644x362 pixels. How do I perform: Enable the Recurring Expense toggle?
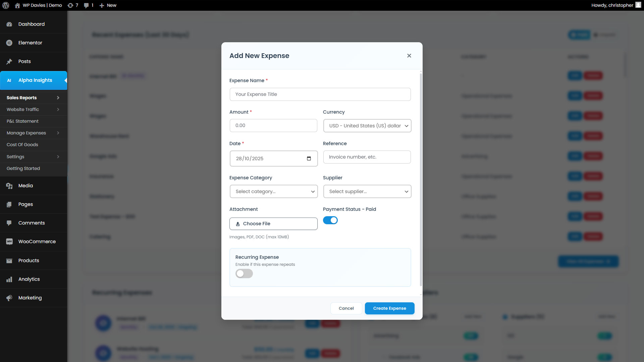[x=244, y=274]
